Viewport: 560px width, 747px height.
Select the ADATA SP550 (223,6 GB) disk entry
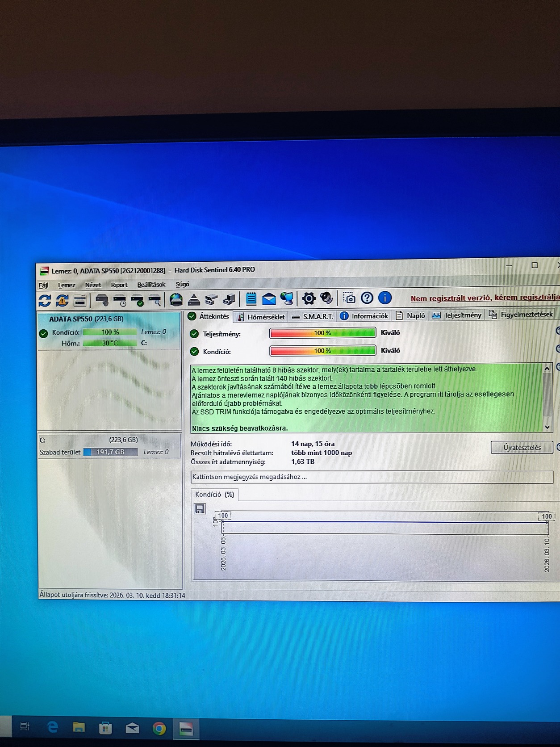click(x=110, y=331)
